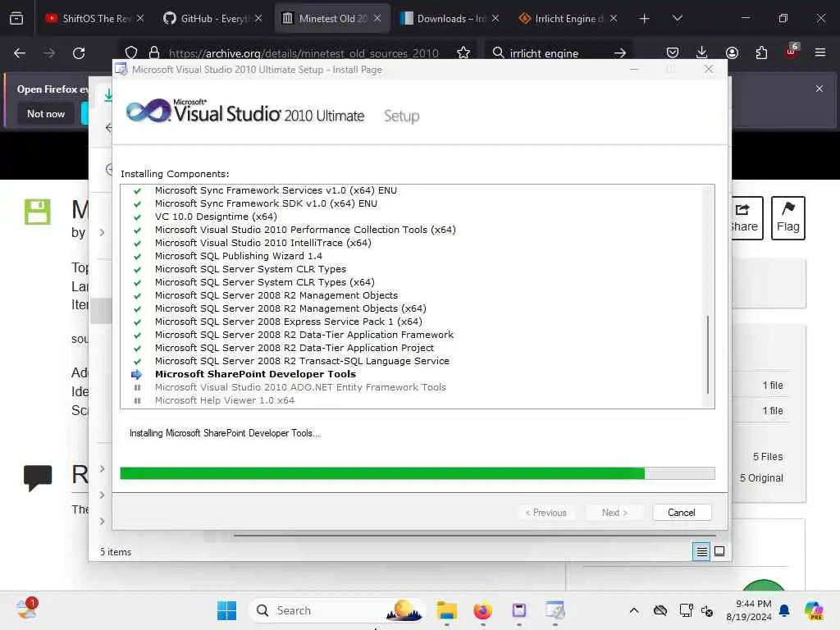Click the Windows taskbar Search box

point(337,610)
